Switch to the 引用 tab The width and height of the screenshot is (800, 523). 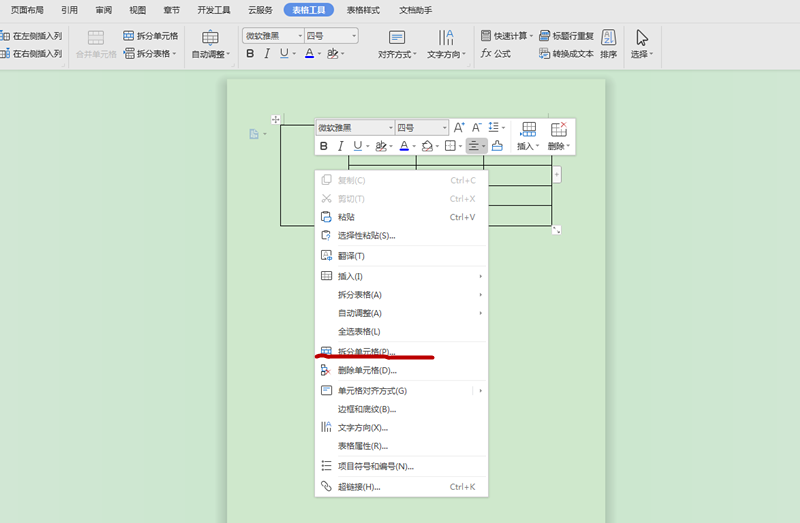69,10
